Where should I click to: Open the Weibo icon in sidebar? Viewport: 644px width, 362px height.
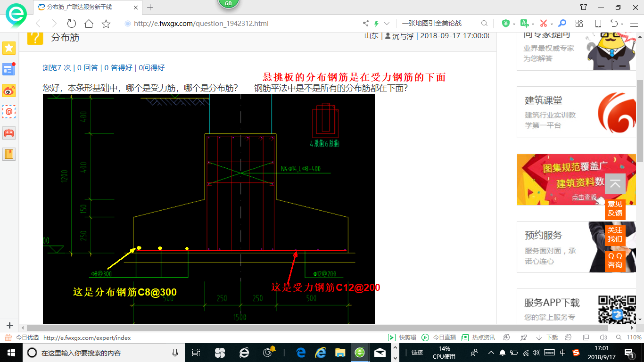click(x=9, y=90)
